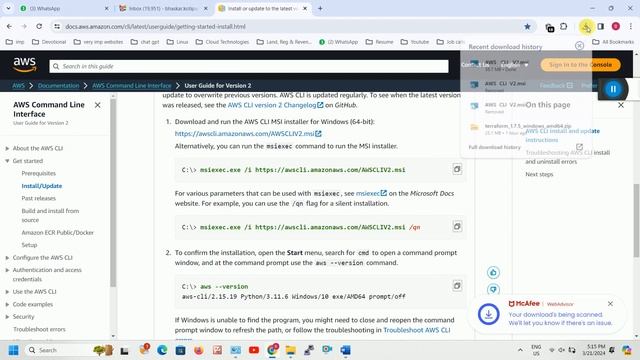Image resolution: width=640 pixels, height=360 pixels.
Task: Go to AWS Command Line Interface breadcrumb
Action: pyautogui.click(x=131, y=86)
